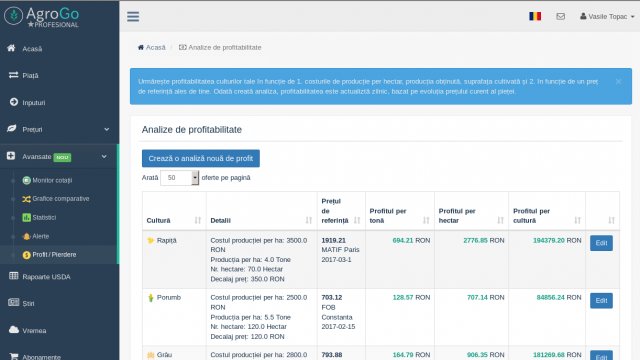Click sort arrows of the last column
Image resolution: width=640 pixels, height=360 pixels.
pos(611,220)
